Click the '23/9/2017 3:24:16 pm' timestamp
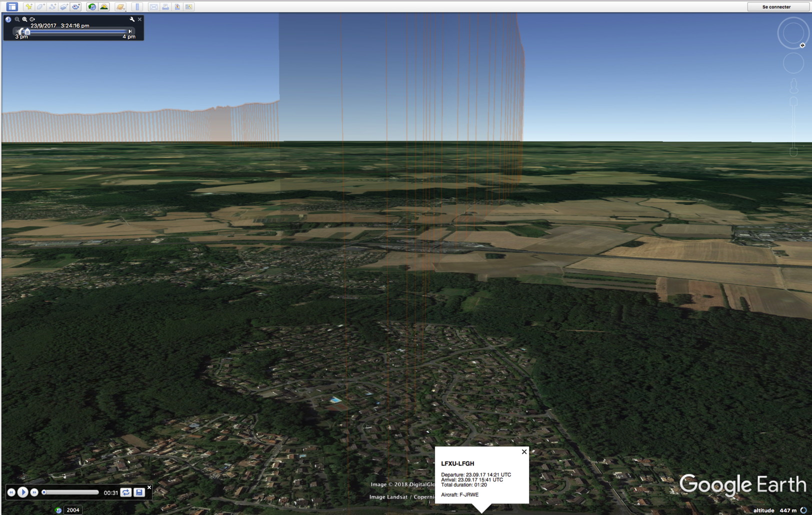The image size is (812, 515). 60,25
